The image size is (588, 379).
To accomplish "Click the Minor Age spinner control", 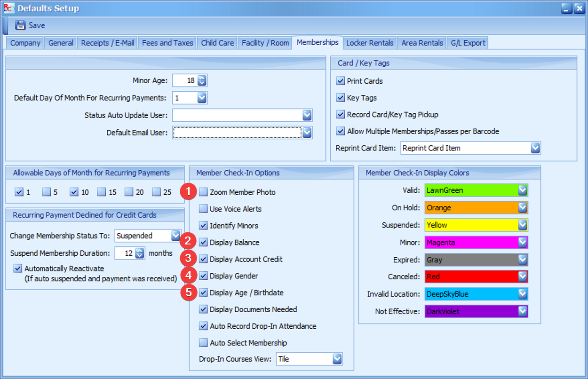I will (202, 80).
